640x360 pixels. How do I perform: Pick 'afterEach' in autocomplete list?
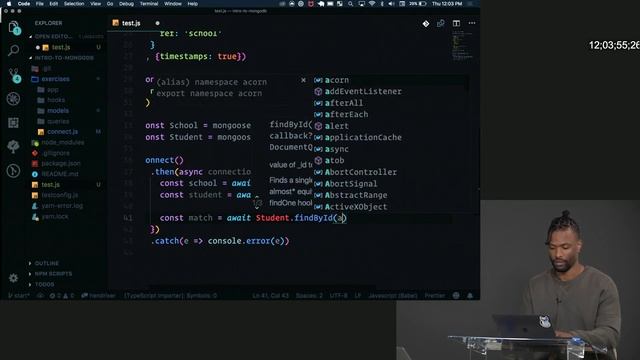coord(391,114)
